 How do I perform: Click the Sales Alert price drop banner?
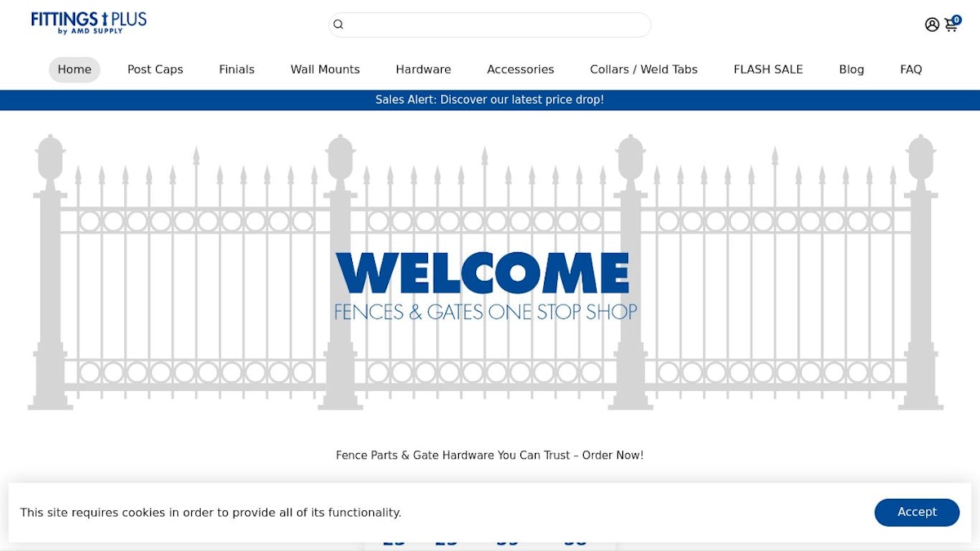point(490,100)
